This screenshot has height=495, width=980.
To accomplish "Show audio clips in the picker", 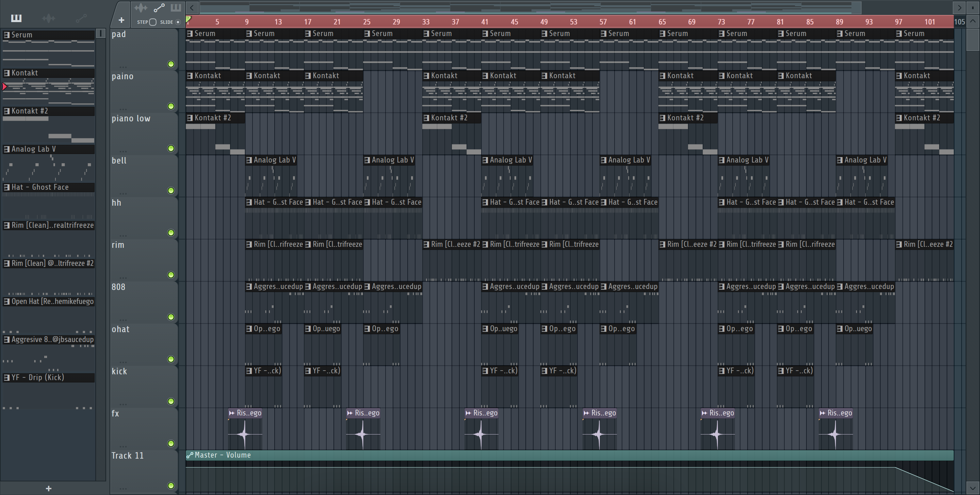I will click(49, 18).
